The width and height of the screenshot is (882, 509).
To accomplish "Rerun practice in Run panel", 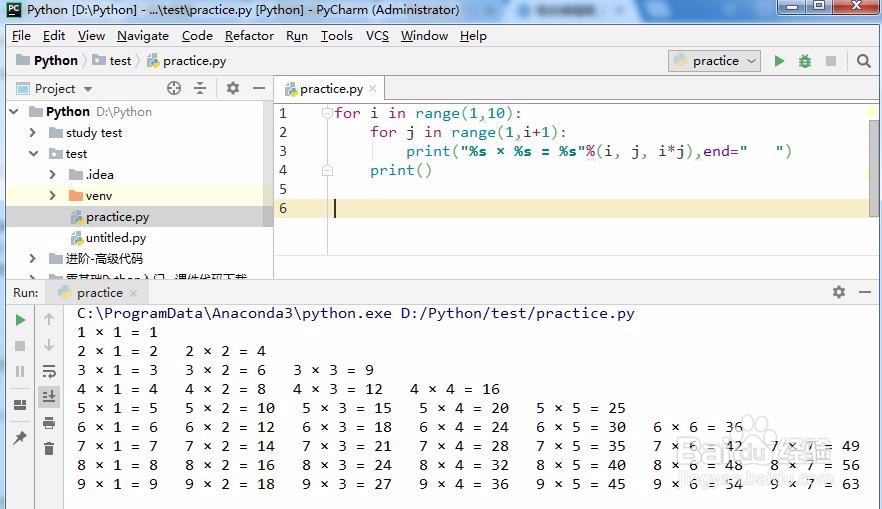I will 20,320.
